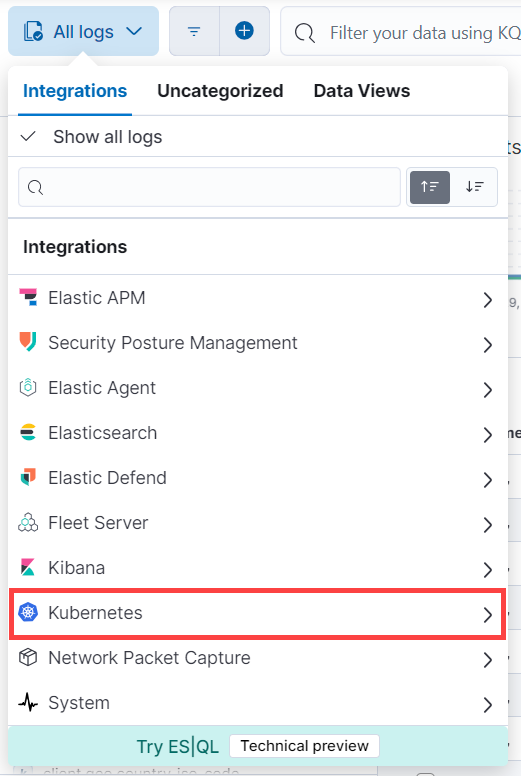This screenshot has height=776, width=521.
Task: Click the All logs document icon
Action: [x=34, y=32]
